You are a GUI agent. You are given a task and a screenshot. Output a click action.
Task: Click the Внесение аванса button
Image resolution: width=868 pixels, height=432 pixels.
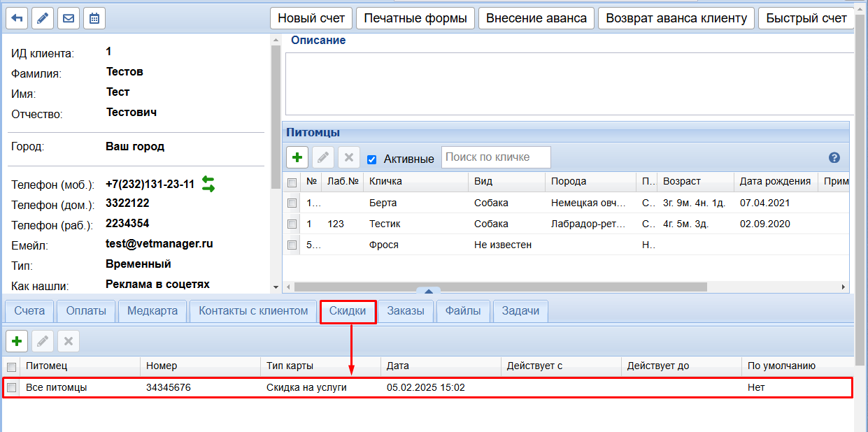[x=536, y=18]
